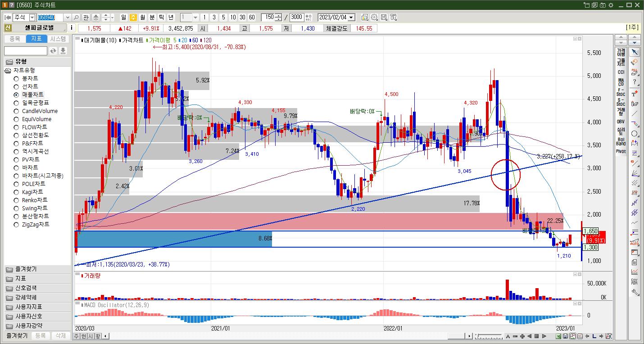644x344 pixels.
Task: Click the wrench settings tool in right toolbar
Action: point(634,292)
